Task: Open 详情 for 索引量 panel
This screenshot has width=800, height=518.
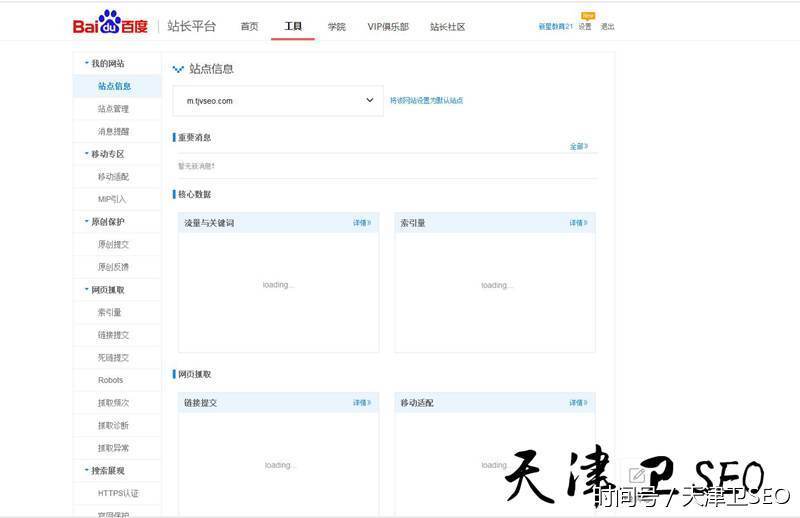Action: pyautogui.click(x=578, y=223)
